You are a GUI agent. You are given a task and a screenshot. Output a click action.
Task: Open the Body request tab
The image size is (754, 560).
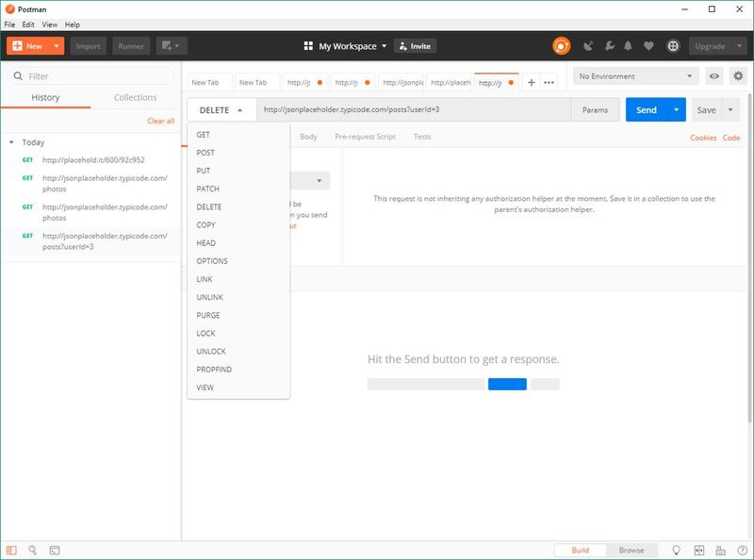point(308,137)
